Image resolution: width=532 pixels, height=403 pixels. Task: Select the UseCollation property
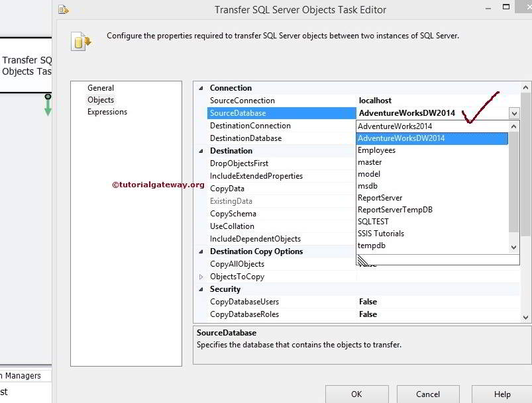point(282,226)
